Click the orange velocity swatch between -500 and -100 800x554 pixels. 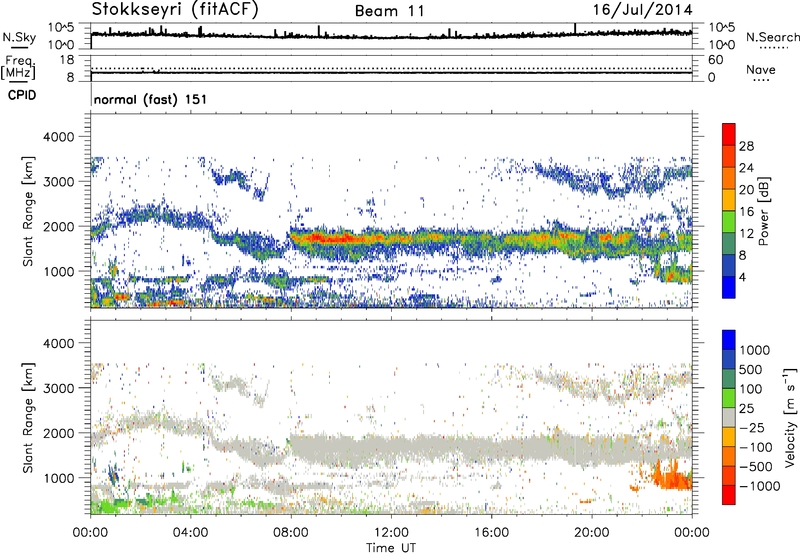tap(729, 457)
